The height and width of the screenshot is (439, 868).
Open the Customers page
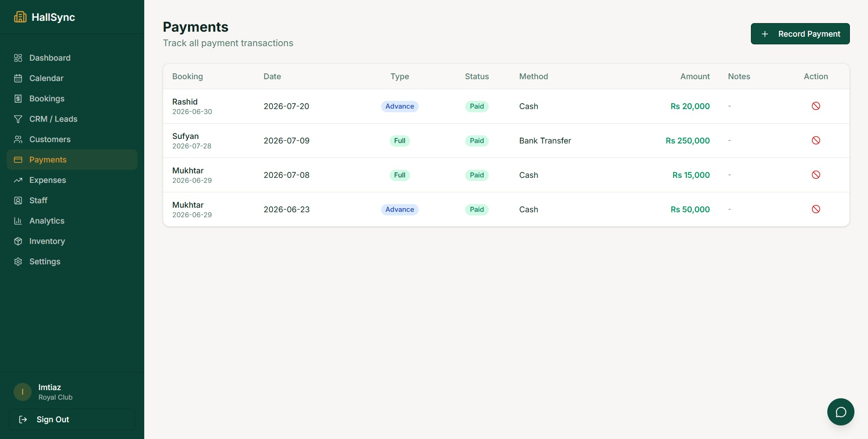pyautogui.click(x=72, y=139)
